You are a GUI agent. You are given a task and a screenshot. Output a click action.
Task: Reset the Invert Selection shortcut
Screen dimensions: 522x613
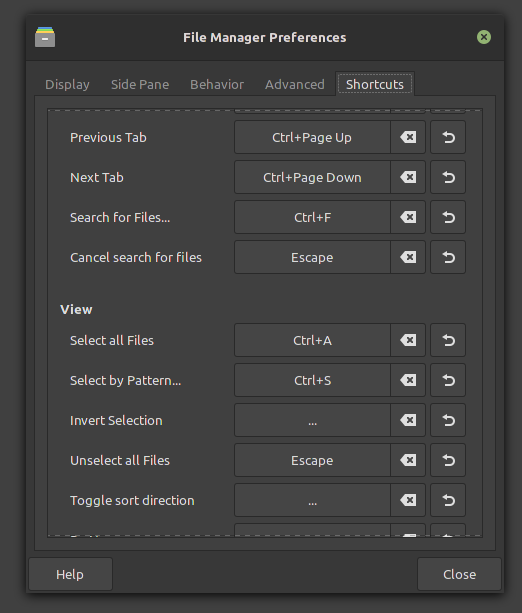point(448,420)
